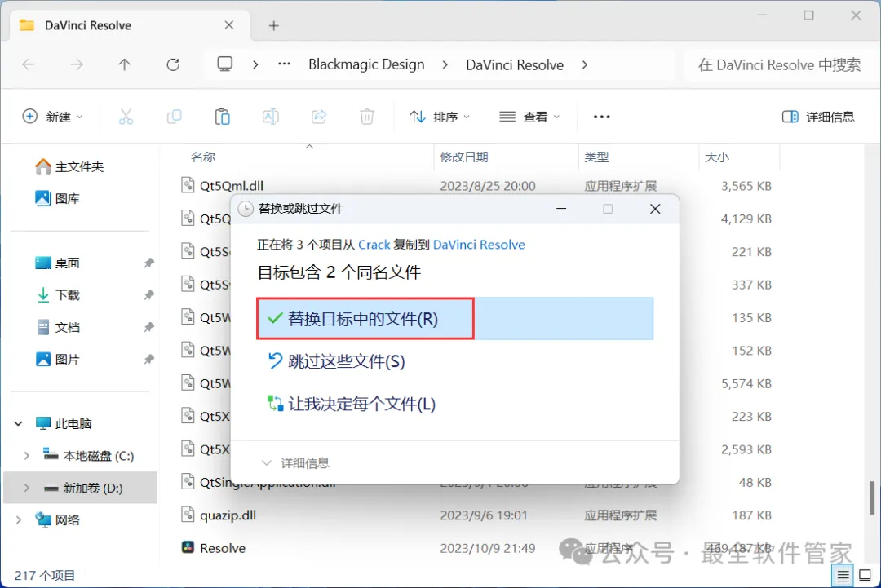Sort by the 修改日期 column header
The height and width of the screenshot is (588, 881).
coord(464,157)
